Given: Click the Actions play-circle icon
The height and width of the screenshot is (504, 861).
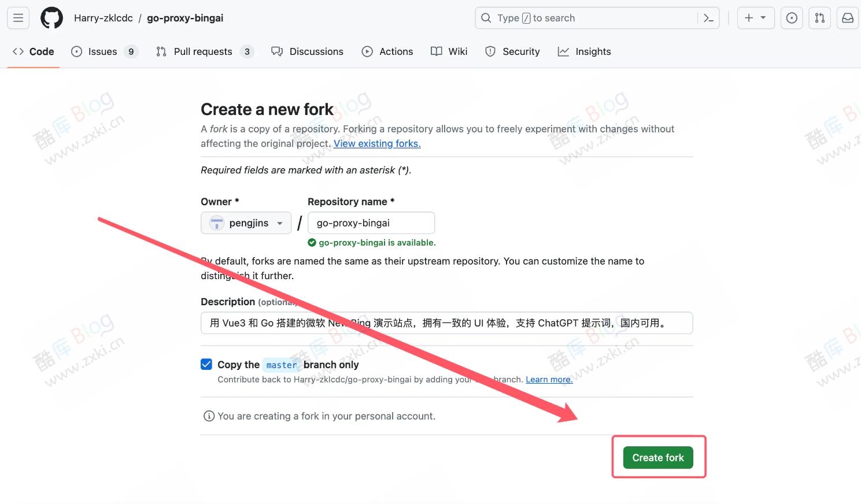Looking at the screenshot, I should tap(367, 51).
